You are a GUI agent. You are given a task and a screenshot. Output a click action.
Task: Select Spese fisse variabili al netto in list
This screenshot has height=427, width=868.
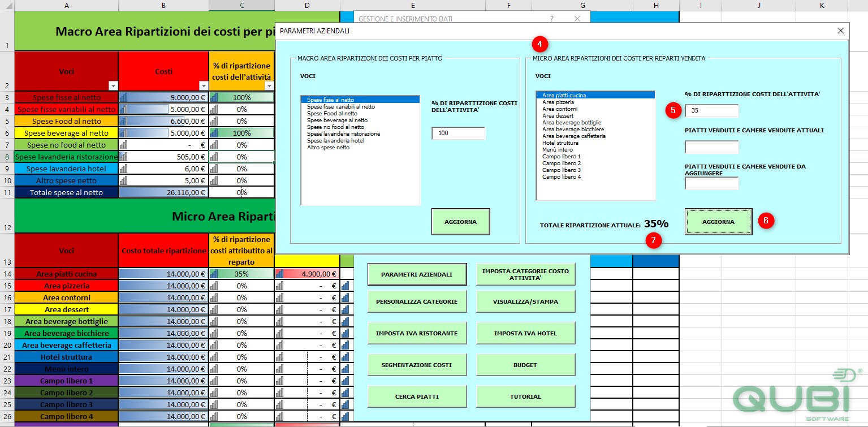[360, 106]
